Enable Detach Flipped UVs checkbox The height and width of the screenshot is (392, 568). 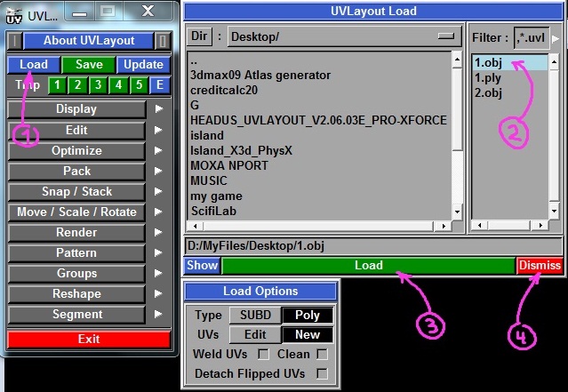(322, 373)
